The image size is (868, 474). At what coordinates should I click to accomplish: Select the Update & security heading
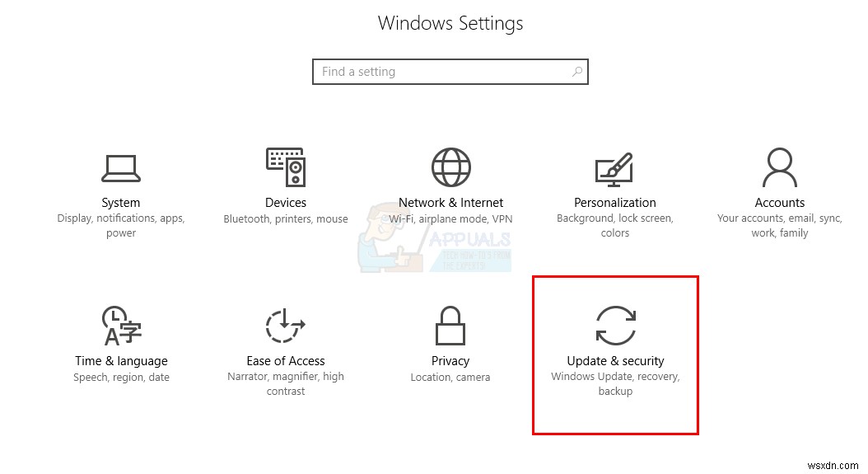(615, 361)
